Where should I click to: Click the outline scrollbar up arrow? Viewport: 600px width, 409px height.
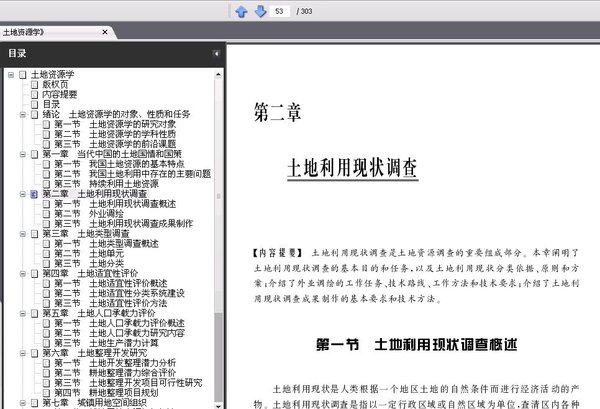218,74
